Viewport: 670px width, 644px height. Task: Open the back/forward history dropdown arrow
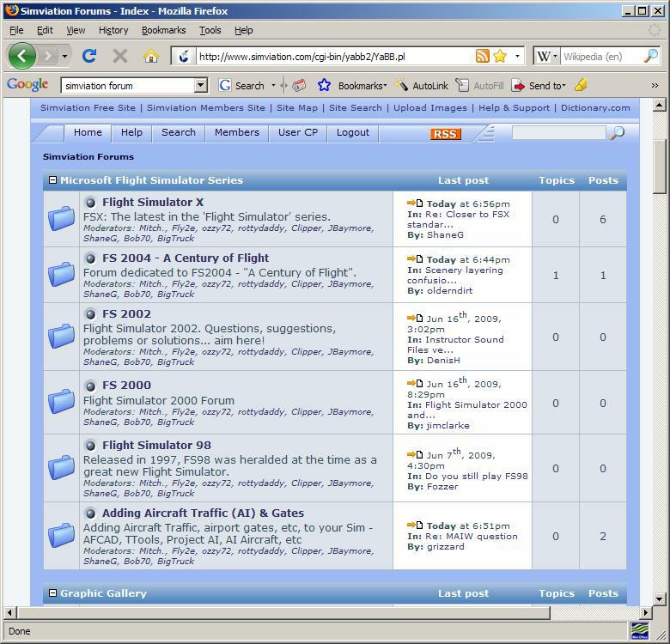(x=64, y=56)
